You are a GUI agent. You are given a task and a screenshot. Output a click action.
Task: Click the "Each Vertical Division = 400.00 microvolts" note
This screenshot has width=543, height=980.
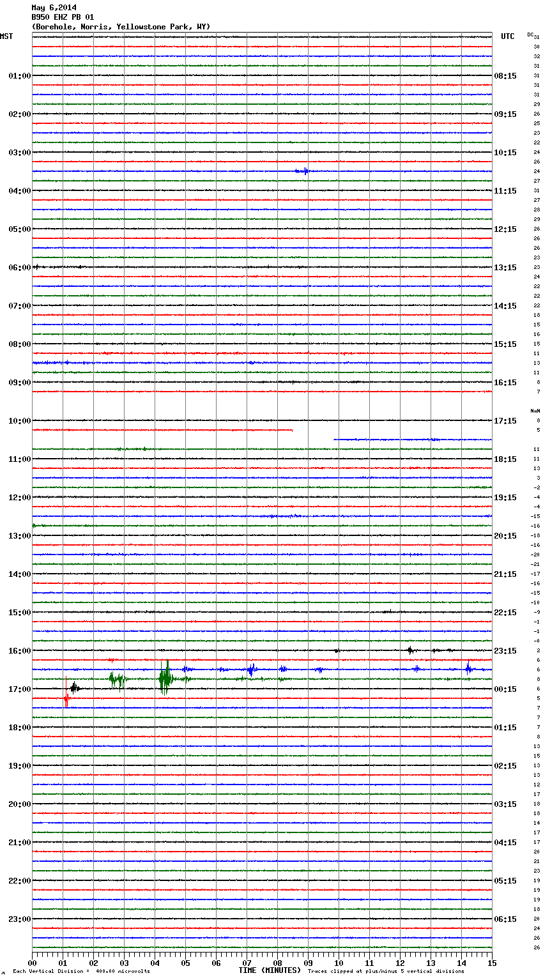click(x=81, y=972)
